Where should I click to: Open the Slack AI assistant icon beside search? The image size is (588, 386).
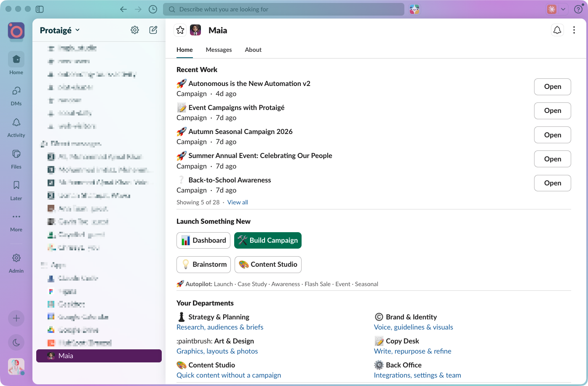(414, 9)
